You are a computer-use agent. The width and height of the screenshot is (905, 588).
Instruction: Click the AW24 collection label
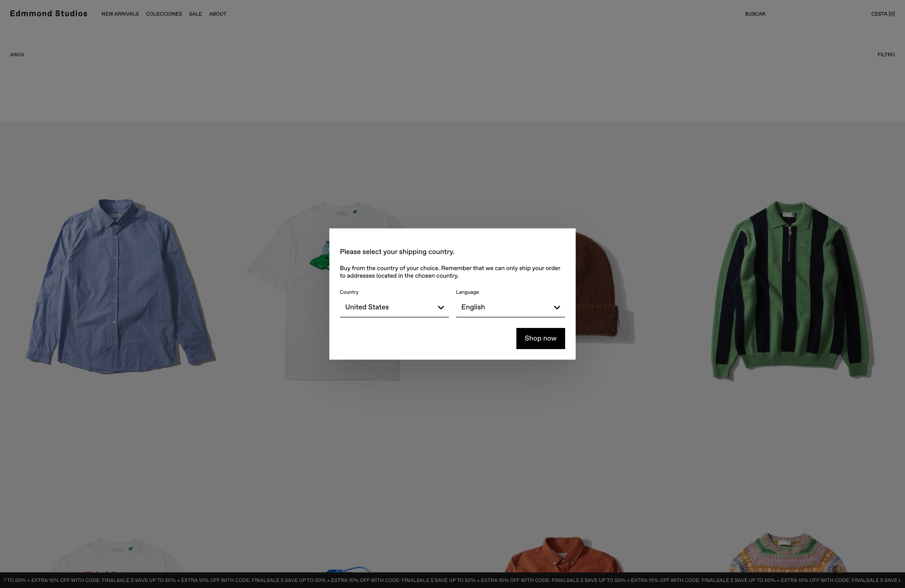[x=17, y=55]
